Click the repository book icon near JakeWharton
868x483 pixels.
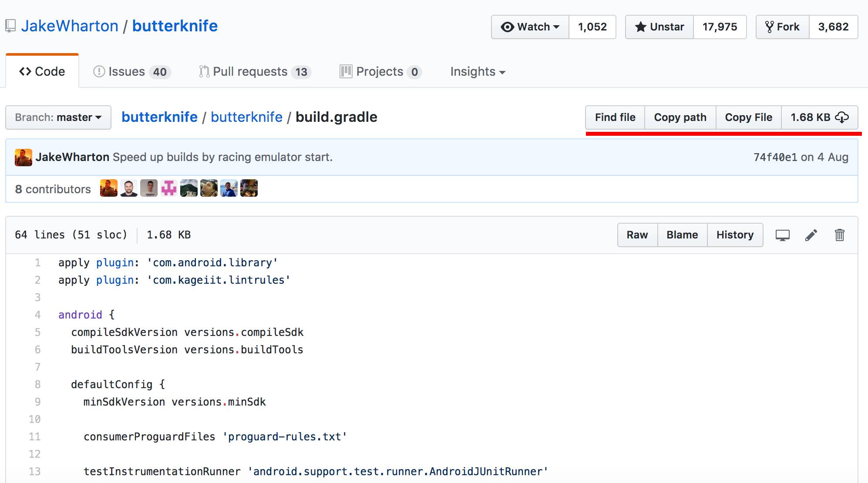[x=10, y=26]
